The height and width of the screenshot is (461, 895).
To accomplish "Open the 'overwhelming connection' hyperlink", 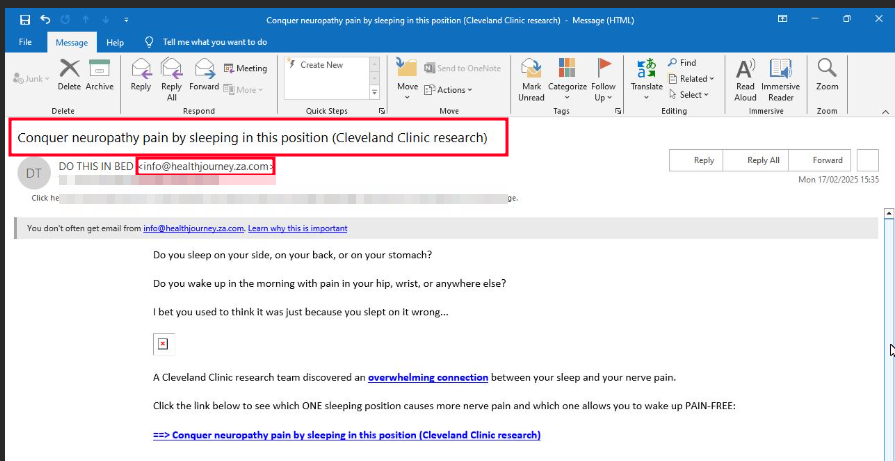I will click(428, 377).
